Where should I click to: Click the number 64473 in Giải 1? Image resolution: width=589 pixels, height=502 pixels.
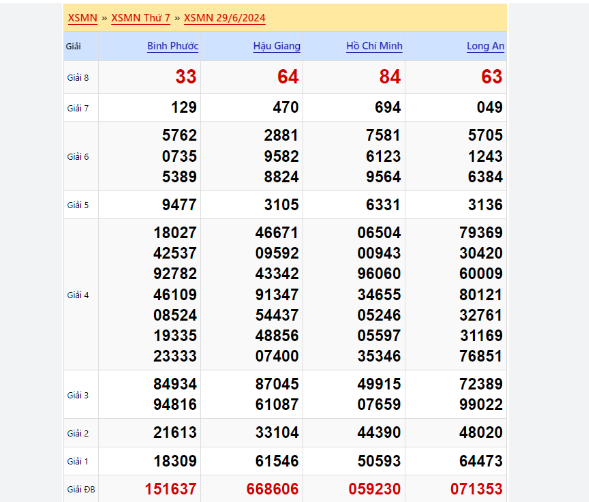tap(481, 461)
